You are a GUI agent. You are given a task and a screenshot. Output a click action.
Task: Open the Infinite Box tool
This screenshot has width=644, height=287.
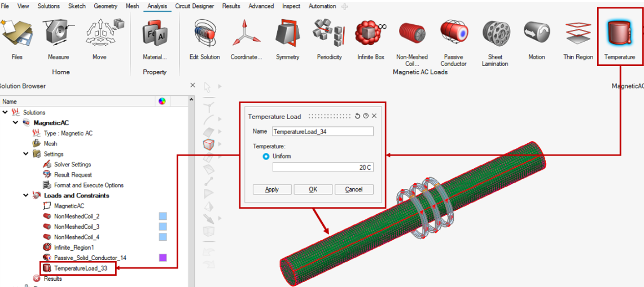click(x=371, y=34)
